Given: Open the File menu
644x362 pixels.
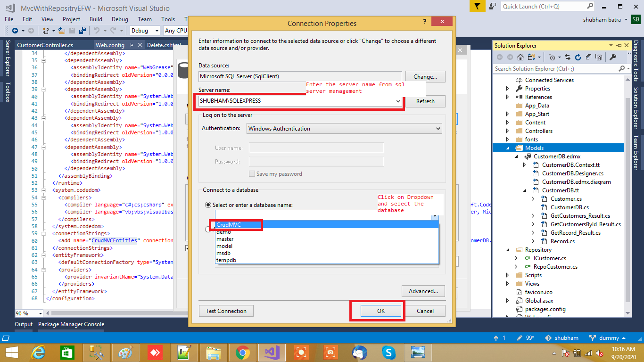Looking at the screenshot, I should pyautogui.click(x=9, y=19).
